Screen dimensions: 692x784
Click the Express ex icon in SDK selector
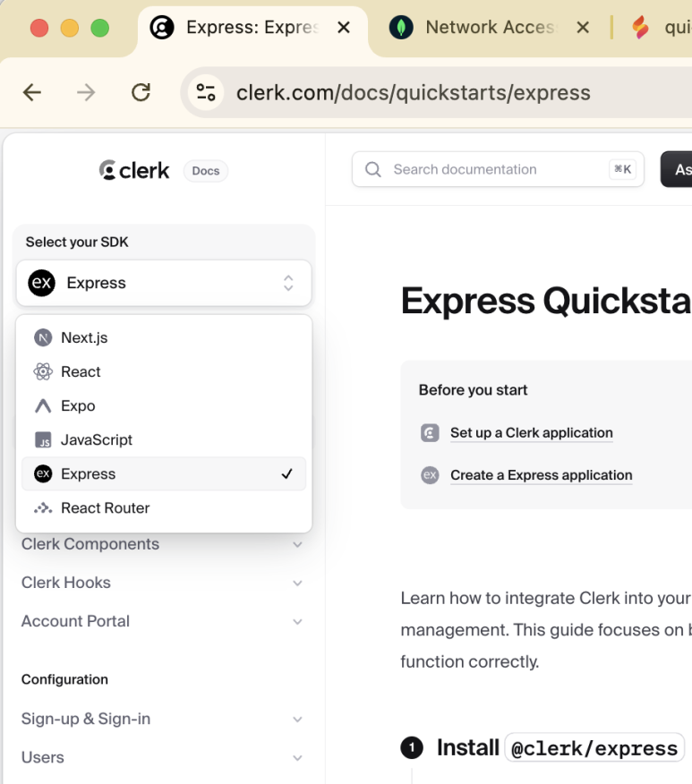pyautogui.click(x=41, y=283)
